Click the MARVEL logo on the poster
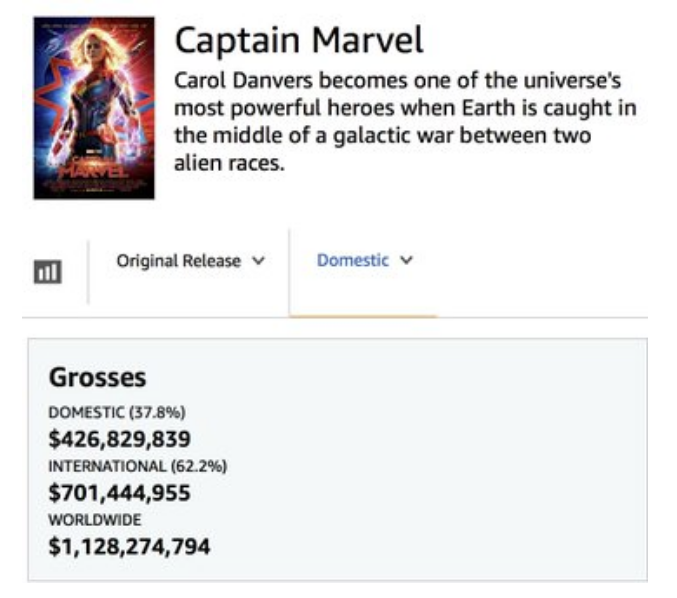Image resolution: width=677 pixels, height=598 pixels. [x=94, y=172]
